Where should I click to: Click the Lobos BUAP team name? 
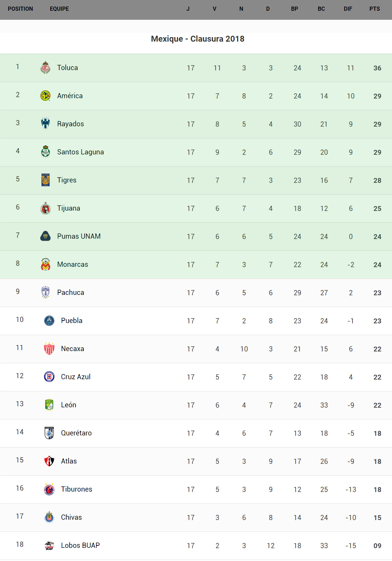80,545
